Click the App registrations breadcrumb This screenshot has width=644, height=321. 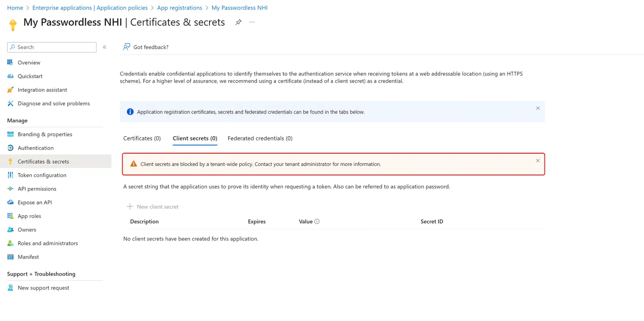click(179, 8)
